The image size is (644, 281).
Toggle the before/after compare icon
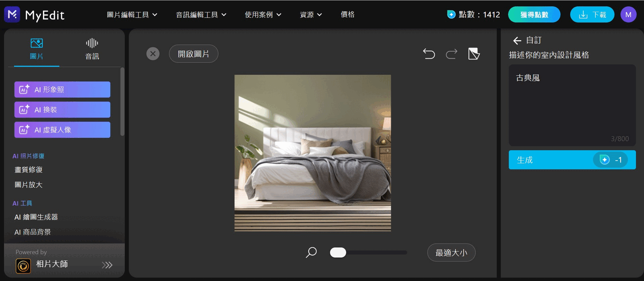tap(474, 54)
